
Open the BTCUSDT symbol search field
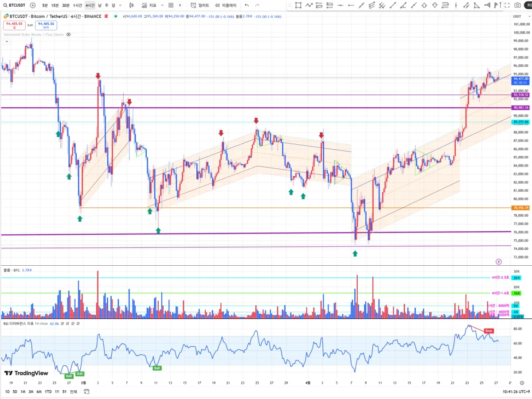[15, 5]
